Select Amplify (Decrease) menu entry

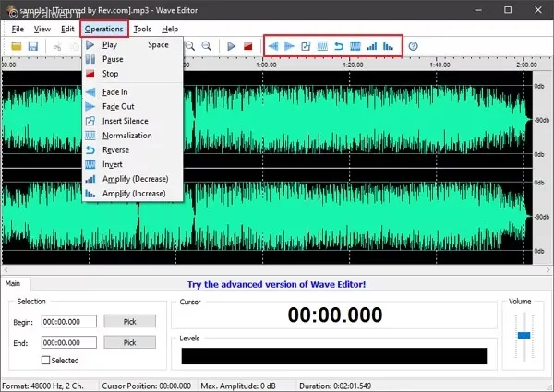tap(132, 179)
